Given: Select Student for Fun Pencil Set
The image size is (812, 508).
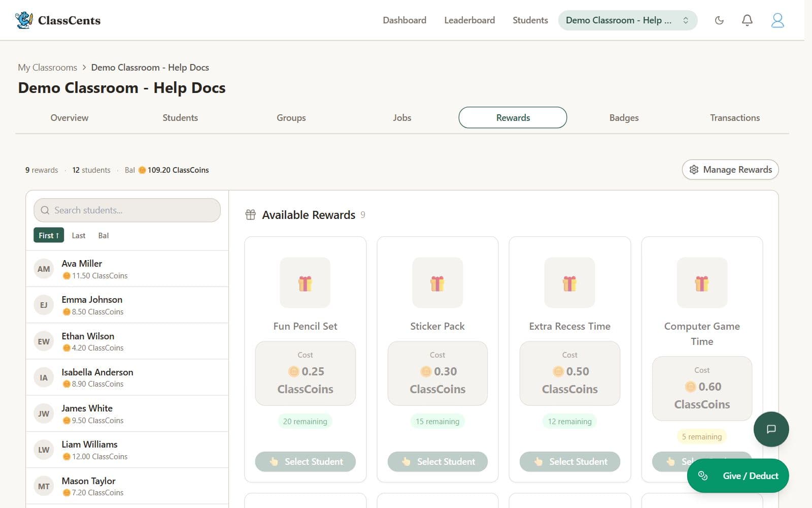Looking at the screenshot, I should point(305,461).
